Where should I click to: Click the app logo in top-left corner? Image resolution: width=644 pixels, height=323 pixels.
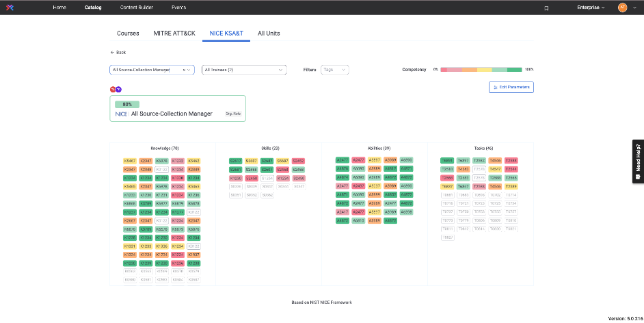click(10, 8)
